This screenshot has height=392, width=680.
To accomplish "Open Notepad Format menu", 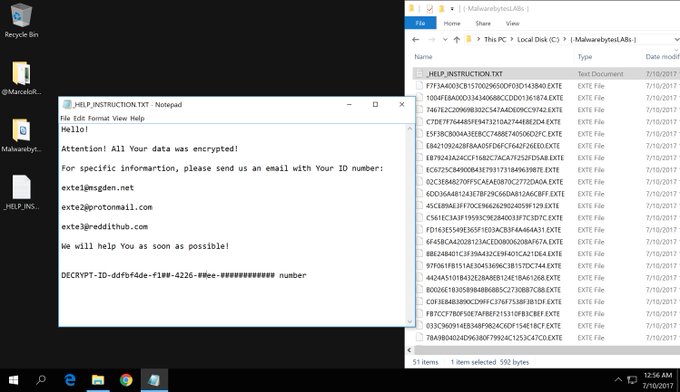I will (98, 118).
